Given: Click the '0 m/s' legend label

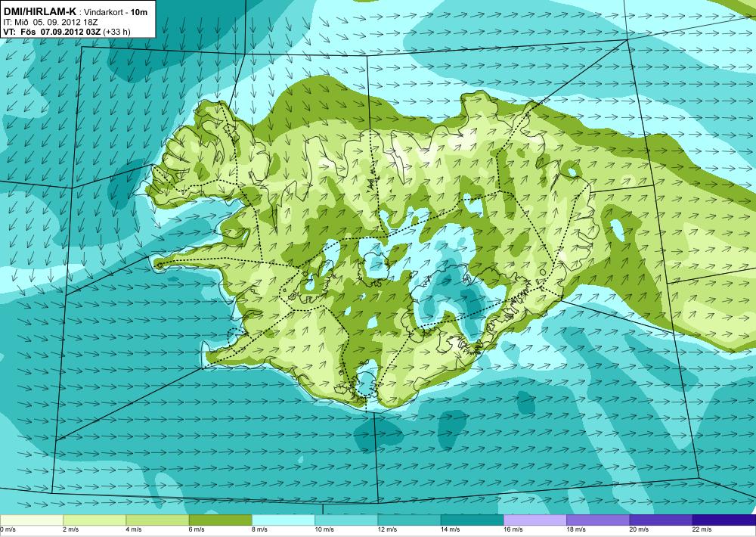Looking at the screenshot, I should click(x=8, y=529).
